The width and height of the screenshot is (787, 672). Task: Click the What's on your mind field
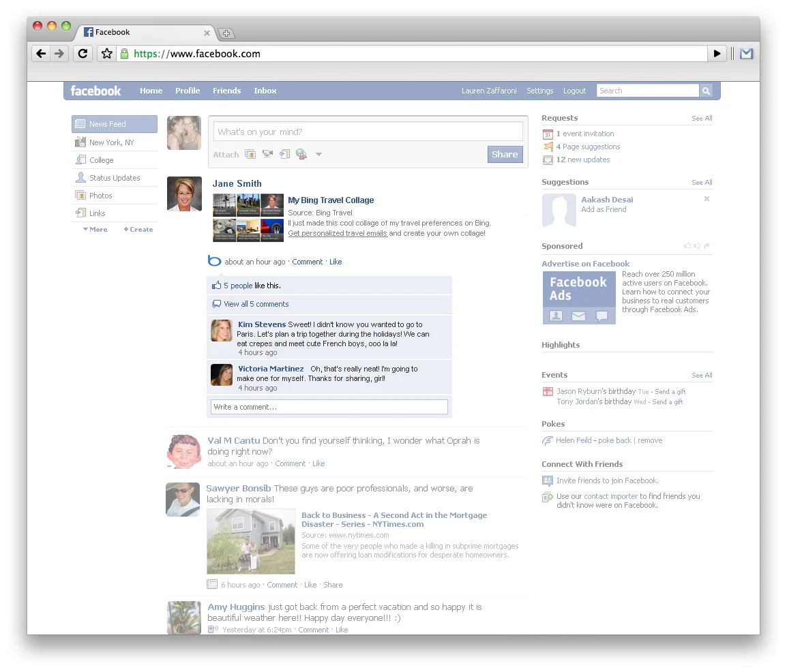coord(368,132)
